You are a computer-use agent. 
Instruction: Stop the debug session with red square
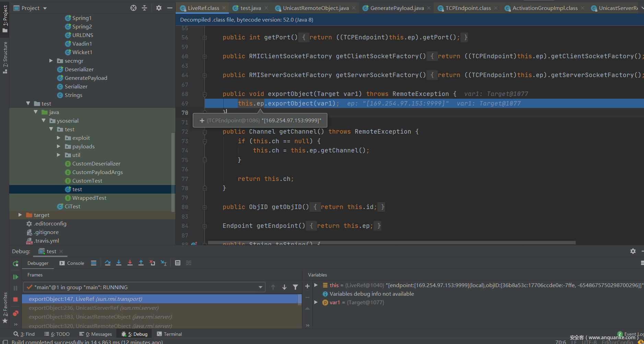(15, 299)
